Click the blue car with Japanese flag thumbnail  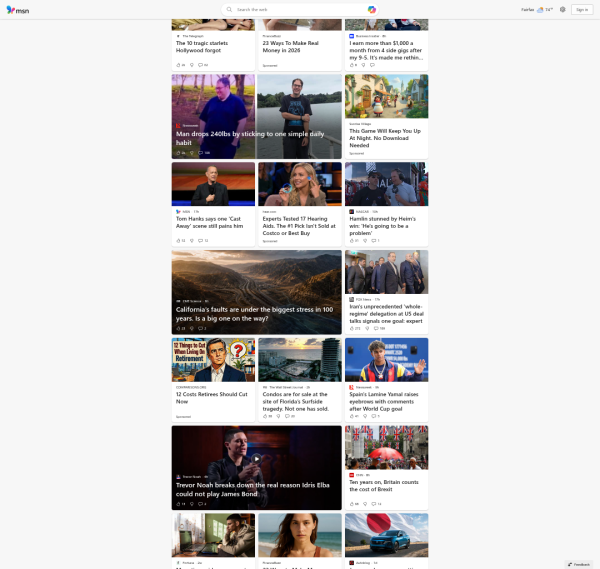(x=386, y=535)
